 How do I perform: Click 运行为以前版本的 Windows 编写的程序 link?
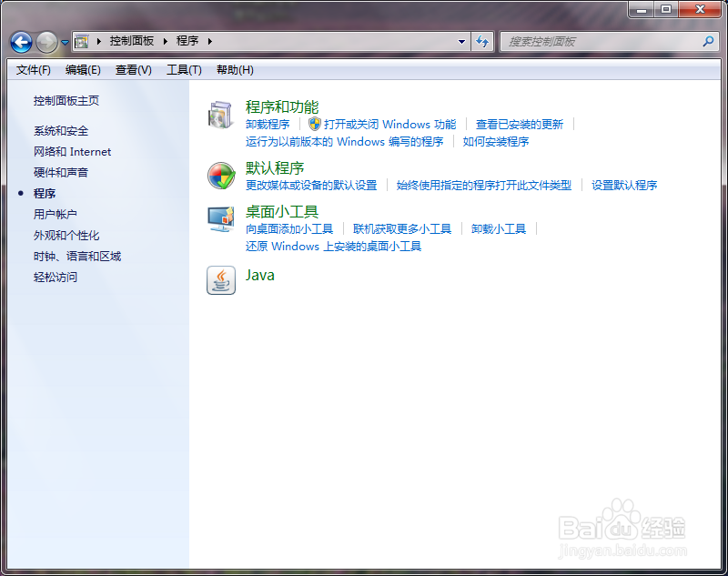[x=345, y=142]
